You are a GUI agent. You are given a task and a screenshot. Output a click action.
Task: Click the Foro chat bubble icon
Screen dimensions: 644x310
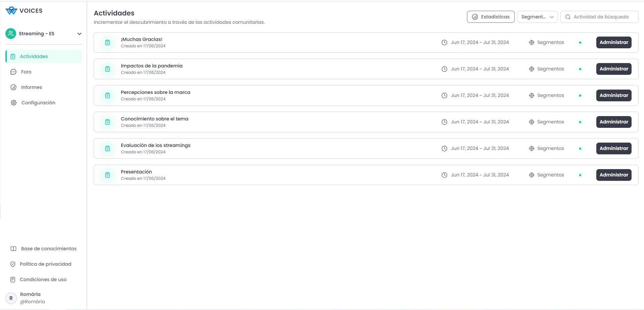pos(13,72)
